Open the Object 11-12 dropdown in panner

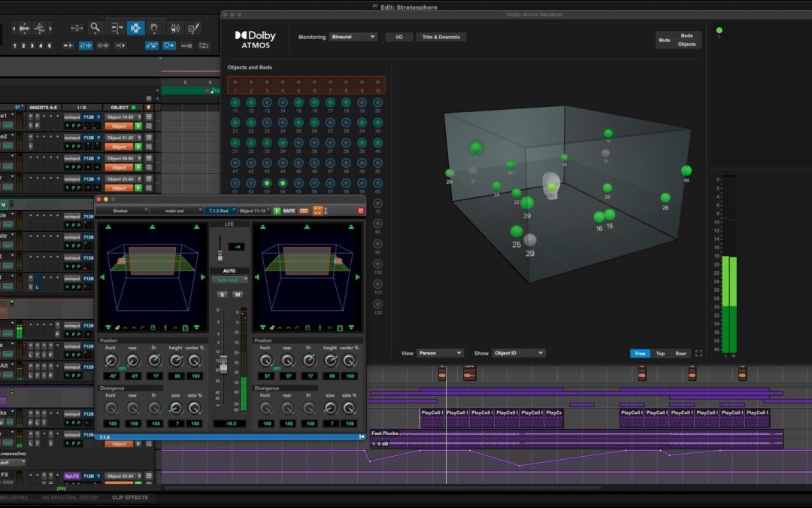[x=254, y=211]
